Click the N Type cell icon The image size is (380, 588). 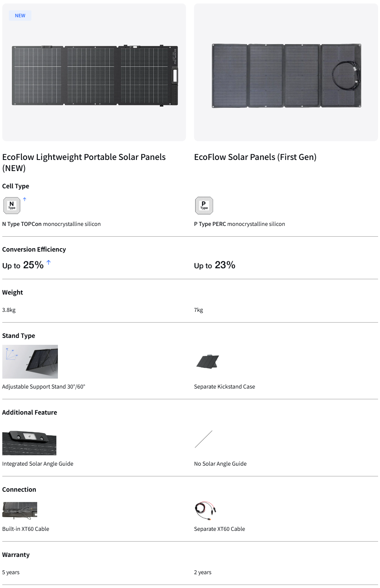(x=12, y=206)
